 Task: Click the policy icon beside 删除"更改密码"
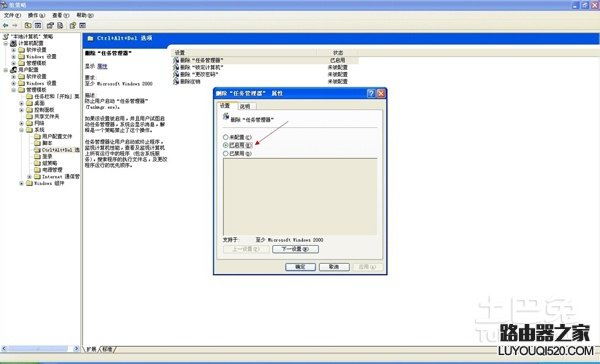[x=176, y=74]
